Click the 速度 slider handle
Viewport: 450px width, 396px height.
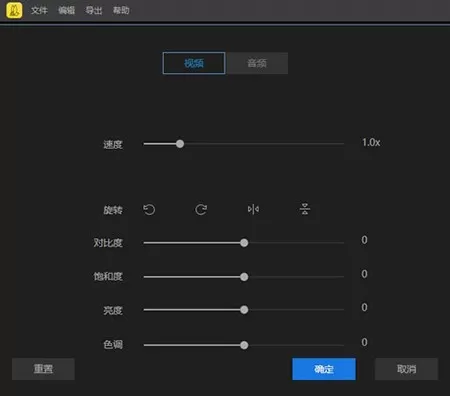tap(180, 144)
